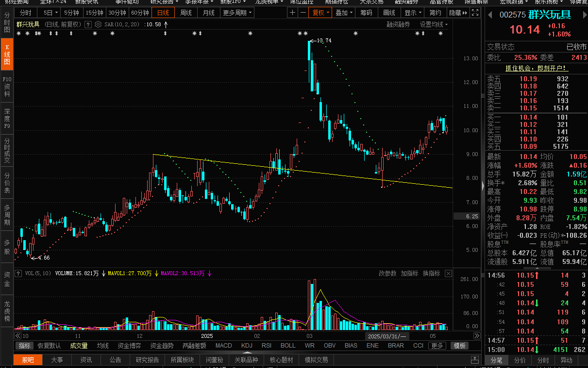
Task: Zoom out the chart using the minus icon
Action: [x=303, y=13]
